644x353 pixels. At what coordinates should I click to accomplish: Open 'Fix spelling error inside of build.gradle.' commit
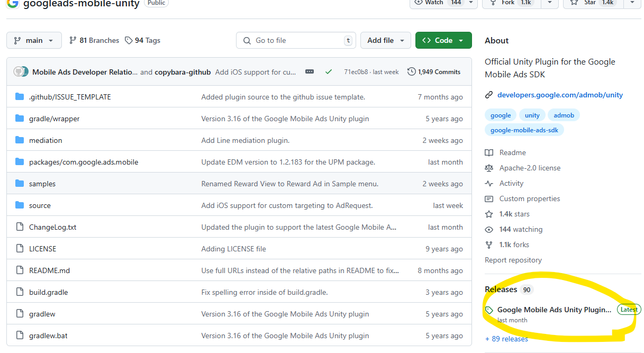coord(264,292)
